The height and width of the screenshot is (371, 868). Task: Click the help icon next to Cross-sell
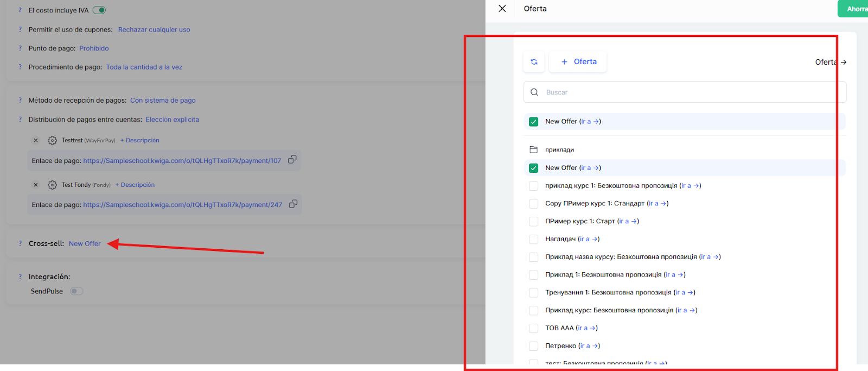coord(20,244)
